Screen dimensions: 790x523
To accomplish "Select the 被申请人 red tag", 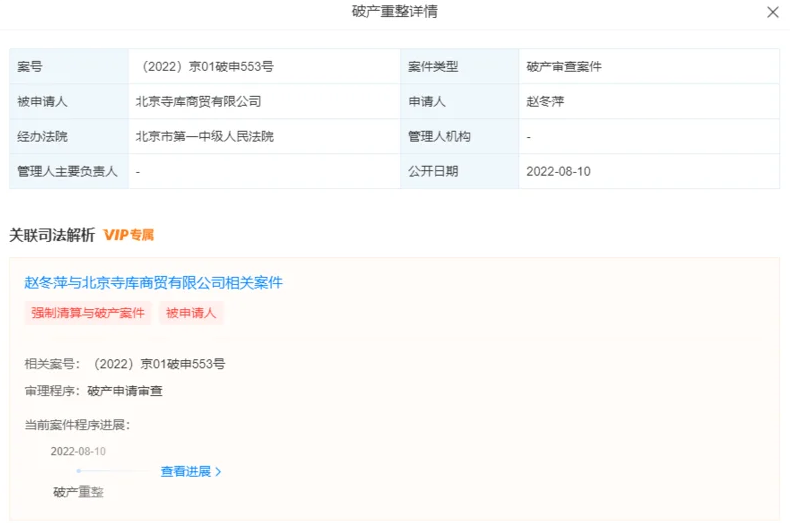I will 191,313.
